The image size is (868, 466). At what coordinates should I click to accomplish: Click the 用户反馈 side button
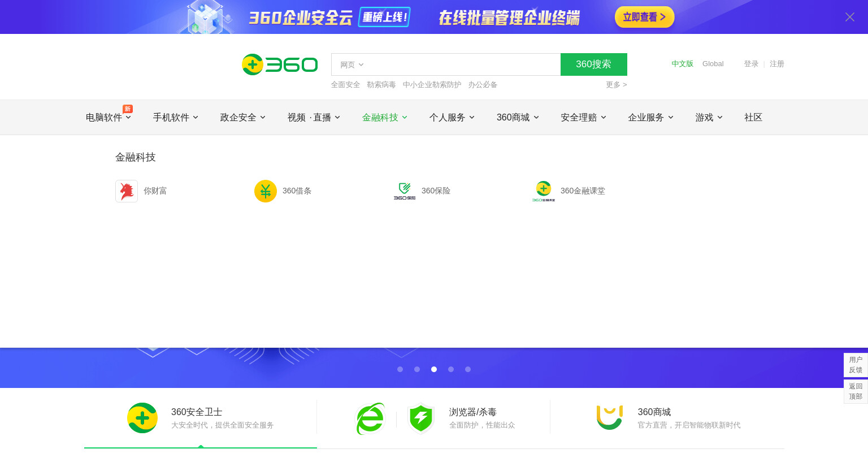tap(856, 365)
